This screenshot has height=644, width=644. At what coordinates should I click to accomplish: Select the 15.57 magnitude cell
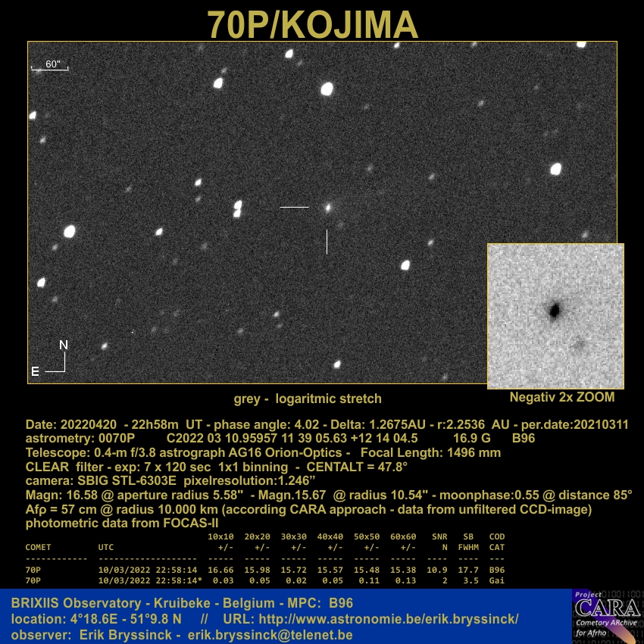(x=330, y=570)
